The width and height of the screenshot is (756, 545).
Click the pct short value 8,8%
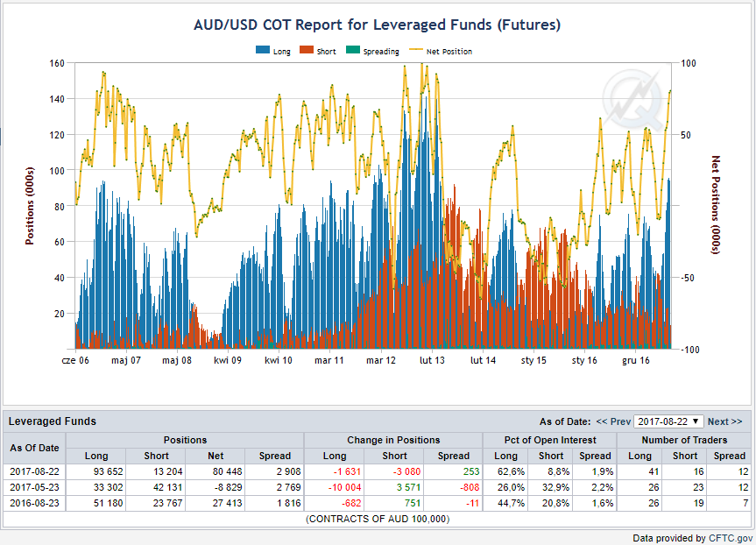tap(558, 471)
